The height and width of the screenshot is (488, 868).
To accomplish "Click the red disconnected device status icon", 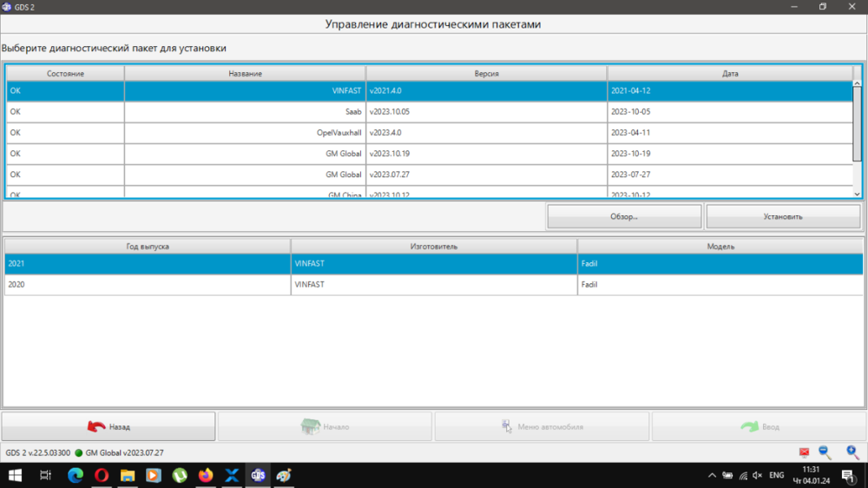I will pos(804,452).
